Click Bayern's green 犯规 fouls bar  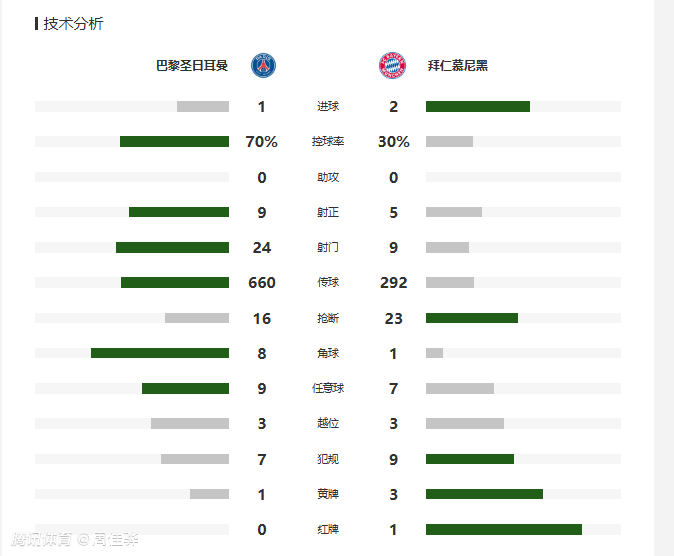coord(470,459)
